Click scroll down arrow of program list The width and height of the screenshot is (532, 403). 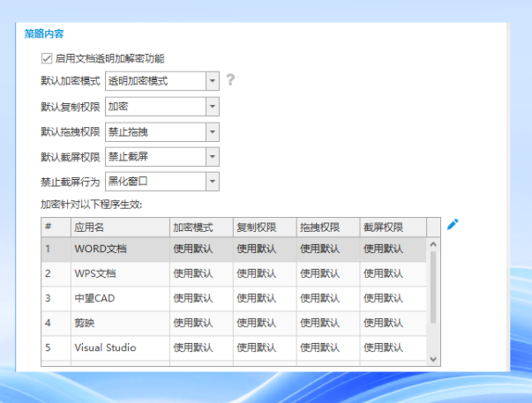click(x=433, y=359)
